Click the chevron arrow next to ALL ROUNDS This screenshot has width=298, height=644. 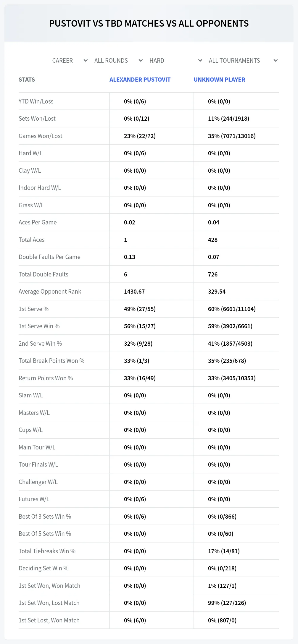click(x=141, y=61)
